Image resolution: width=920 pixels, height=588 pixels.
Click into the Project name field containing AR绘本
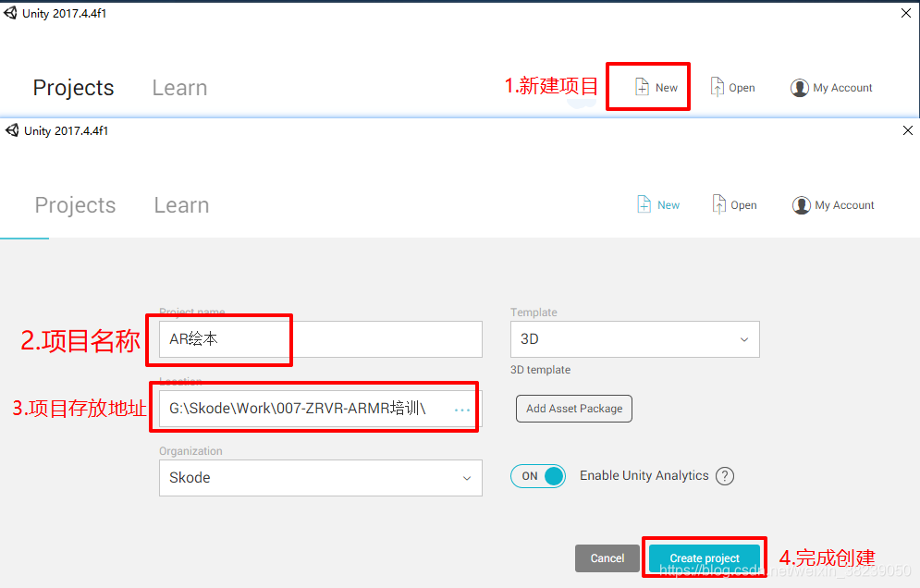coord(320,339)
